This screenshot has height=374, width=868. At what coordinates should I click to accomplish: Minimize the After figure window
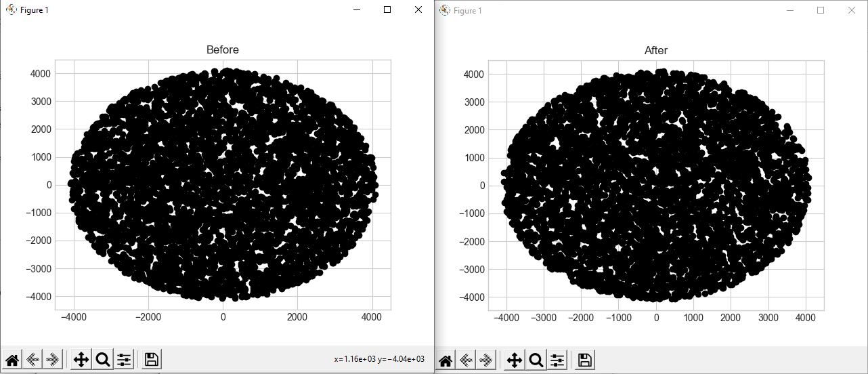pyautogui.click(x=790, y=10)
